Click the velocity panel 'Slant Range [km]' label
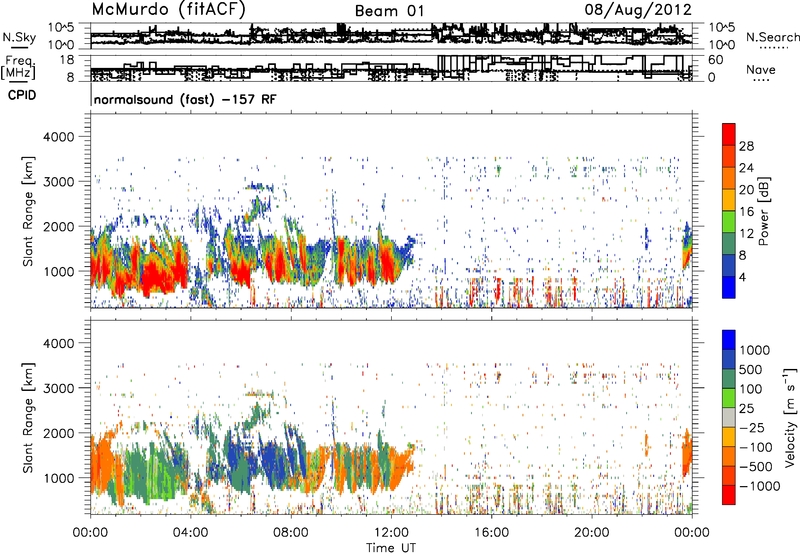The image size is (800, 554). pos(28,417)
